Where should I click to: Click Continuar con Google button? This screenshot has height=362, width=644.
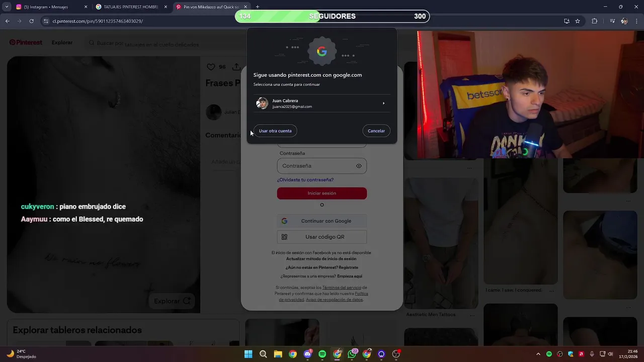click(x=322, y=221)
